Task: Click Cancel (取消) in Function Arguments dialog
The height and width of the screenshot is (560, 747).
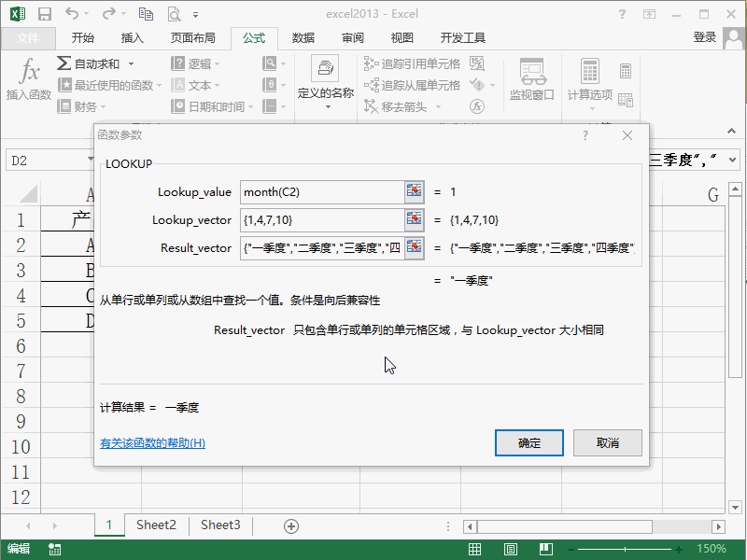Action: pyautogui.click(x=608, y=442)
